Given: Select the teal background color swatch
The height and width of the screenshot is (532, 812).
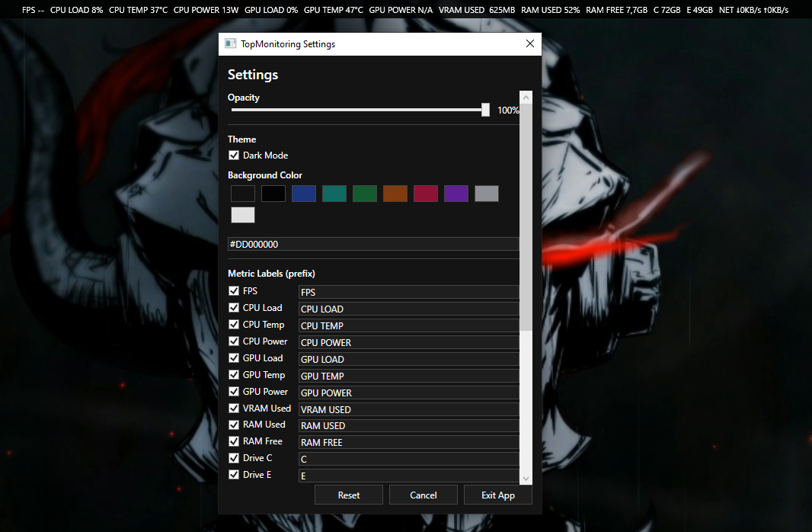Looking at the screenshot, I should tap(334, 194).
